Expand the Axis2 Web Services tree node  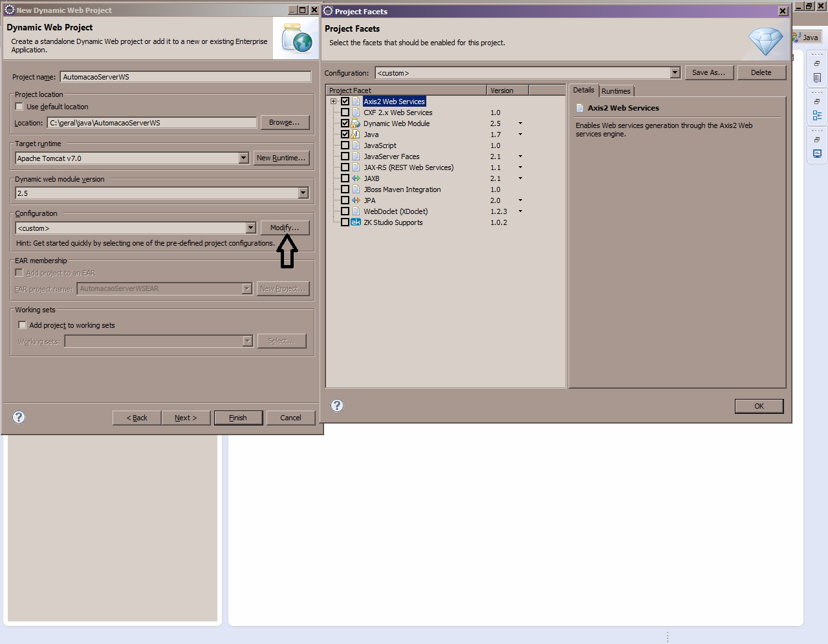pos(334,101)
